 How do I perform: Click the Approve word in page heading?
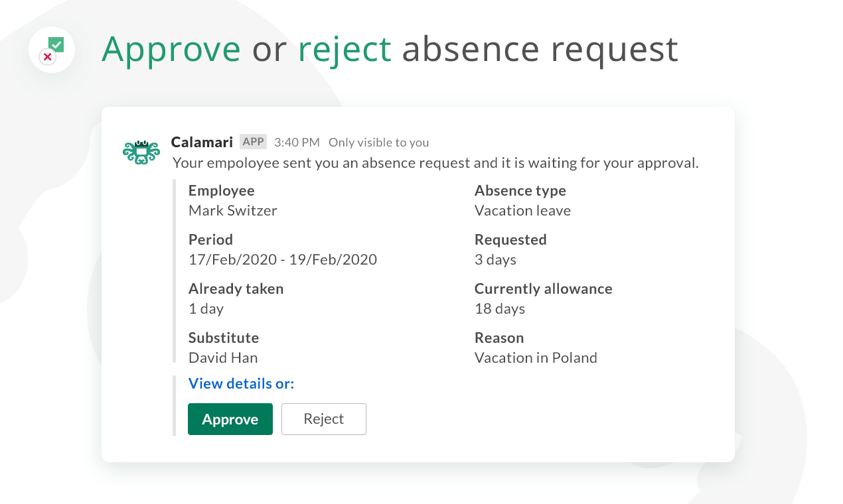point(171,50)
